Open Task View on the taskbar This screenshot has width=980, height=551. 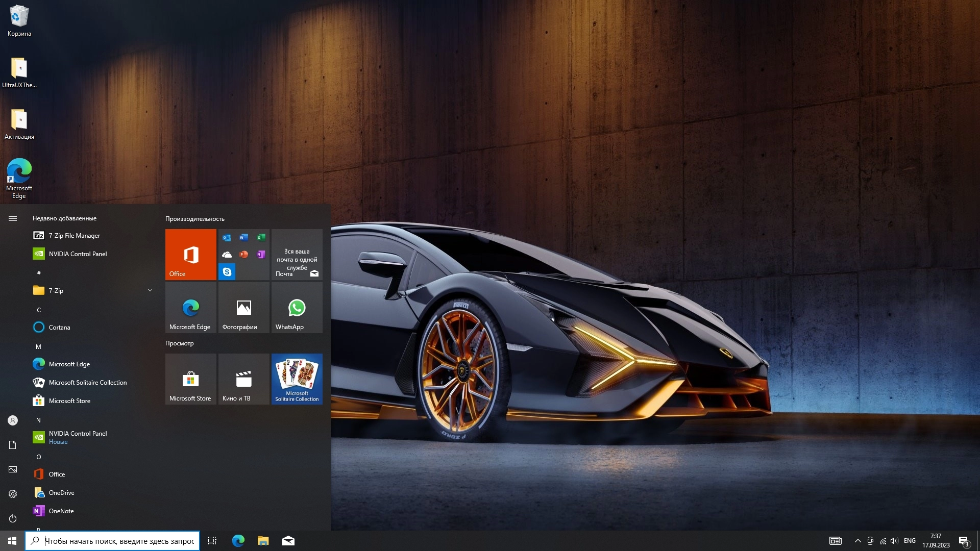click(212, 541)
